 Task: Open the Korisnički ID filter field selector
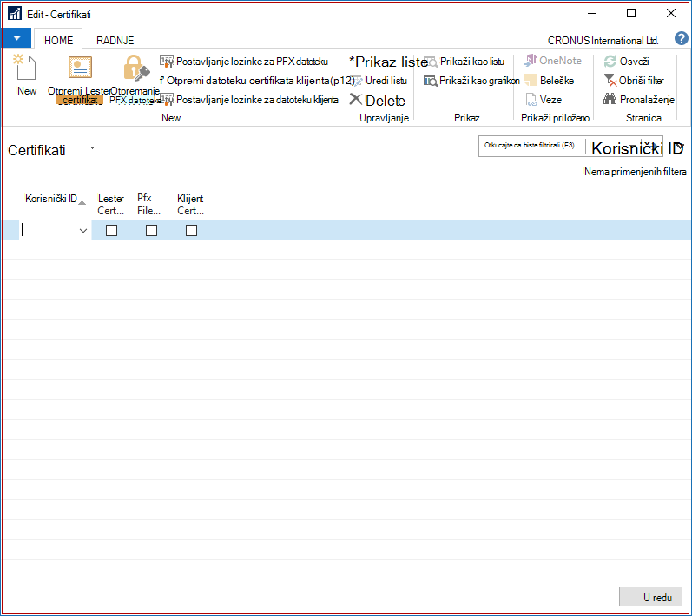(x=636, y=148)
